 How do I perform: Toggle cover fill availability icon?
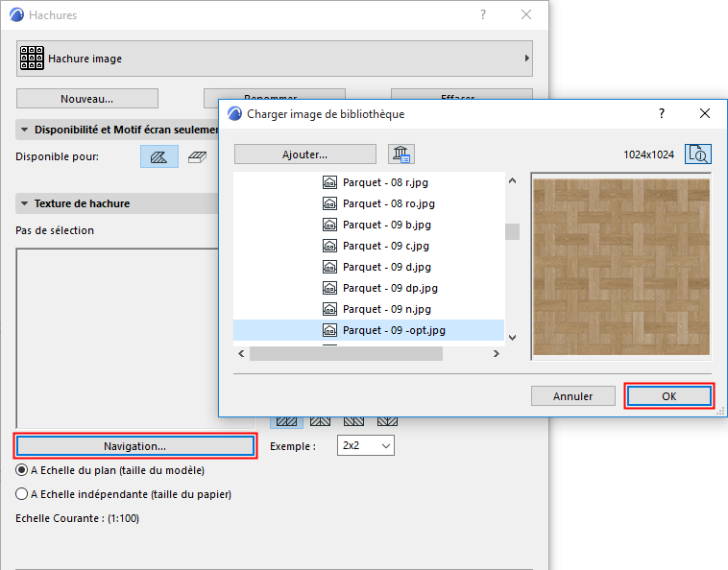point(197,157)
